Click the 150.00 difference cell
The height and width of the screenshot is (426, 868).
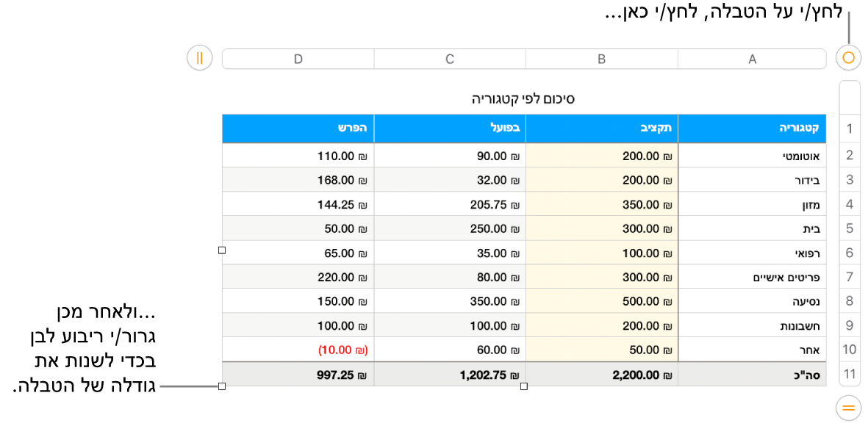point(298,301)
